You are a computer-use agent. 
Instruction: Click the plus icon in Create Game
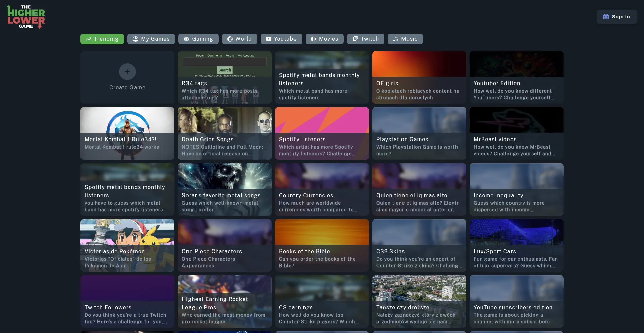(x=127, y=72)
